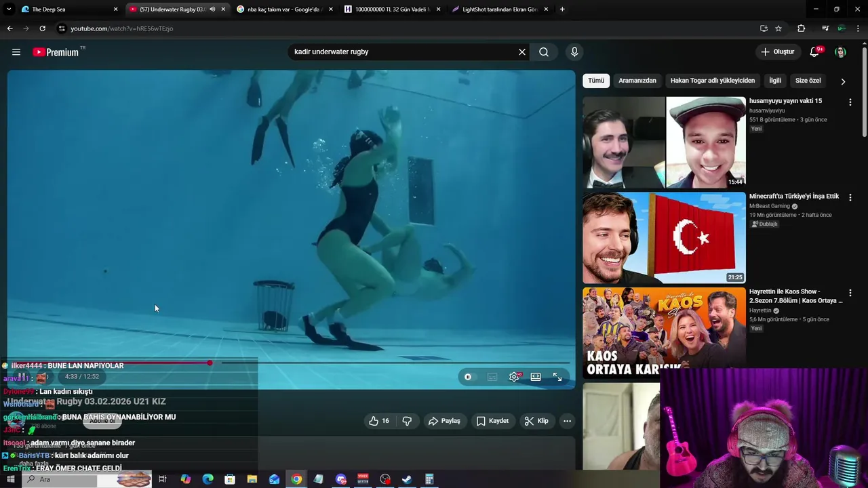The image size is (868, 488).
Task: Expand options for husamvyuyu yayın vakti 15
Action: [850, 102]
